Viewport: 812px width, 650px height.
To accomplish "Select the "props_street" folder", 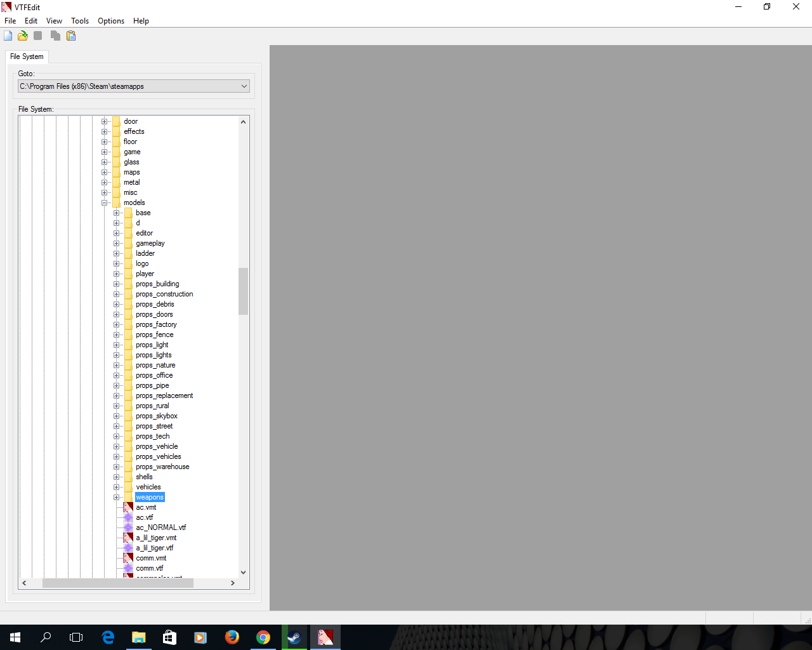I will (x=154, y=426).
